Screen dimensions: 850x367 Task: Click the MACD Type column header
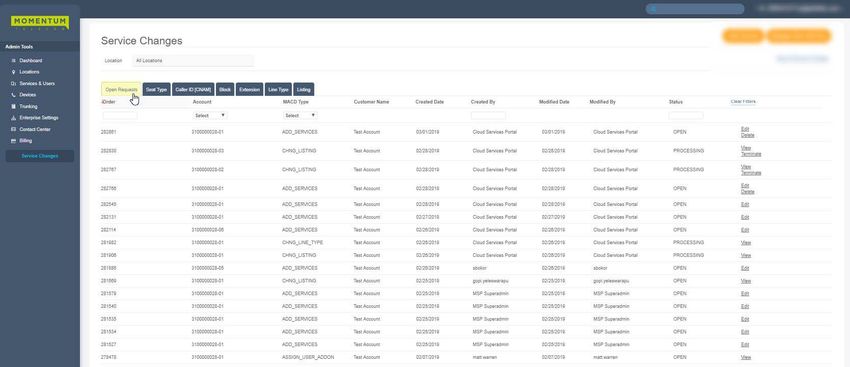295,102
